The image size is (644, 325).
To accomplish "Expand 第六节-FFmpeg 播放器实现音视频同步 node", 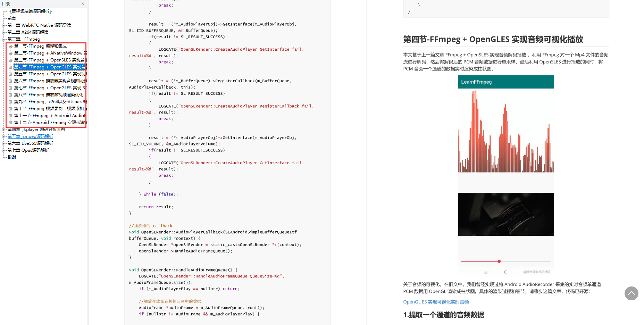I will tap(10, 81).
